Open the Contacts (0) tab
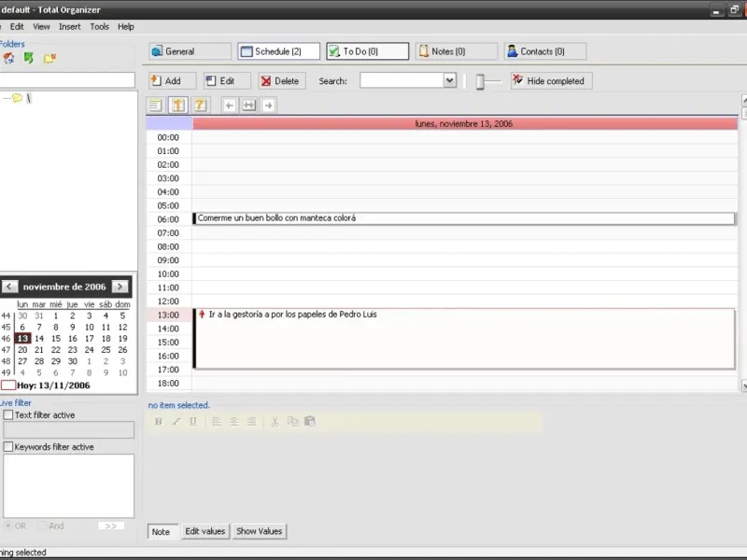 click(x=545, y=51)
